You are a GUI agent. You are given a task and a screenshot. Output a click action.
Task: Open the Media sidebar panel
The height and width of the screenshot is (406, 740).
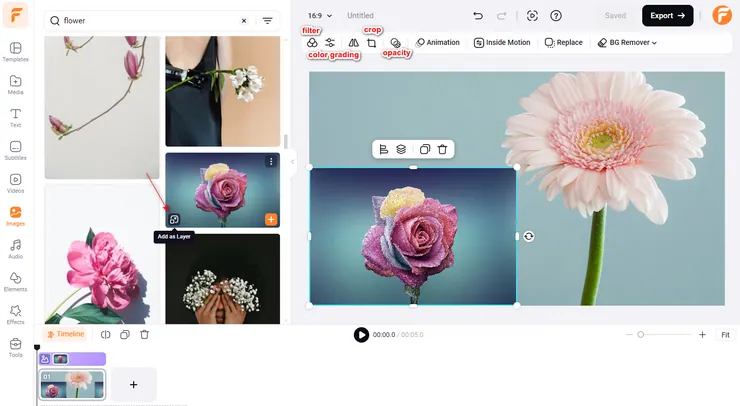(x=16, y=85)
